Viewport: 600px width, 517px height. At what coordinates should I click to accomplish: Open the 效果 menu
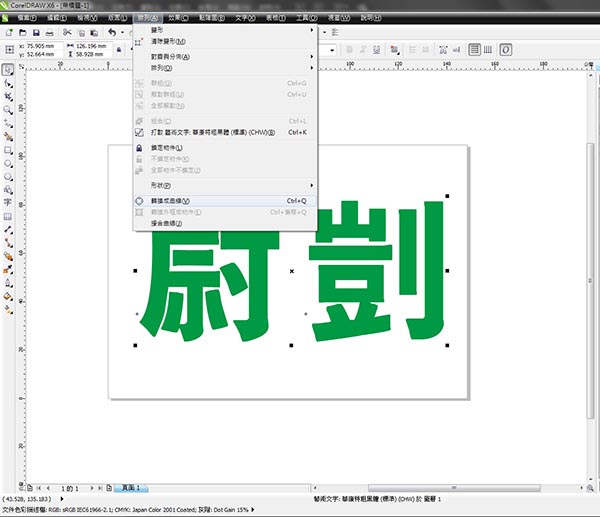(x=179, y=18)
